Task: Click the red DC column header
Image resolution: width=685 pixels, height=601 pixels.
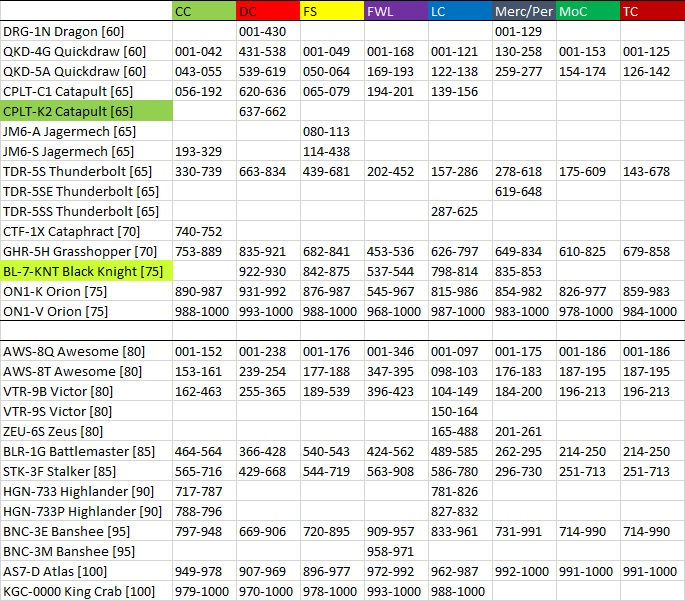Action: pyautogui.click(x=268, y=12)
